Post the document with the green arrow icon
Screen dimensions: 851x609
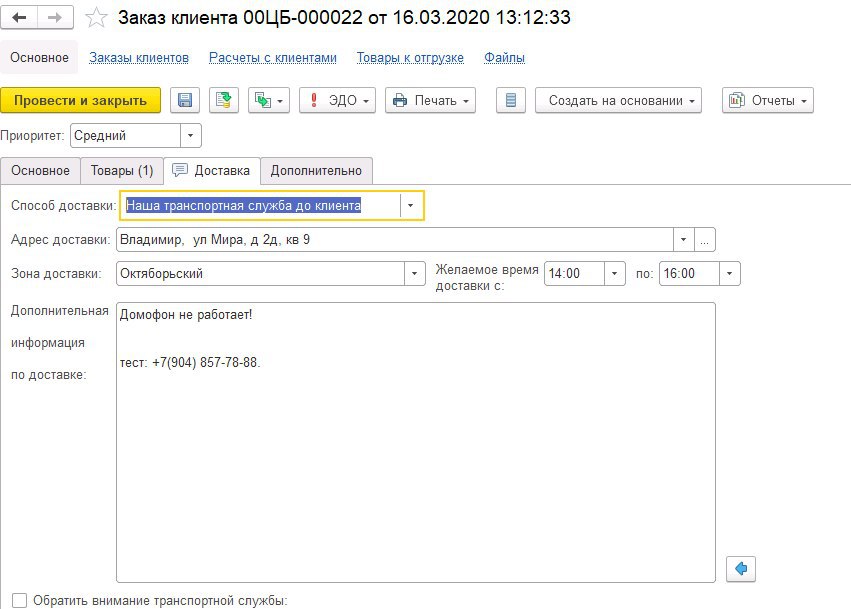click(x=224, y=100)
